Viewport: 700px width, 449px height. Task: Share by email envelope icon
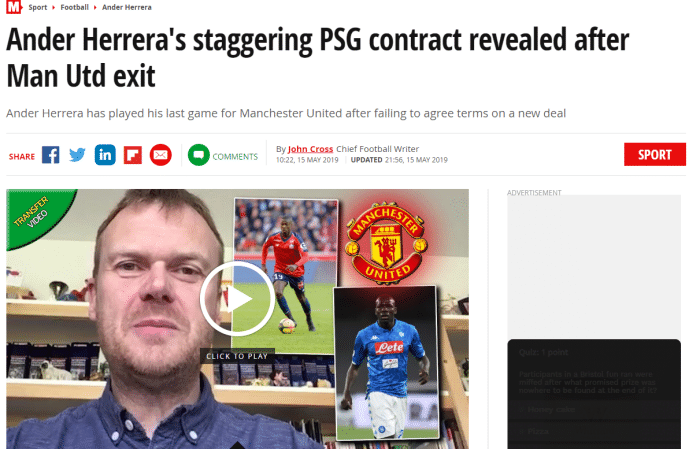(161, 155)
